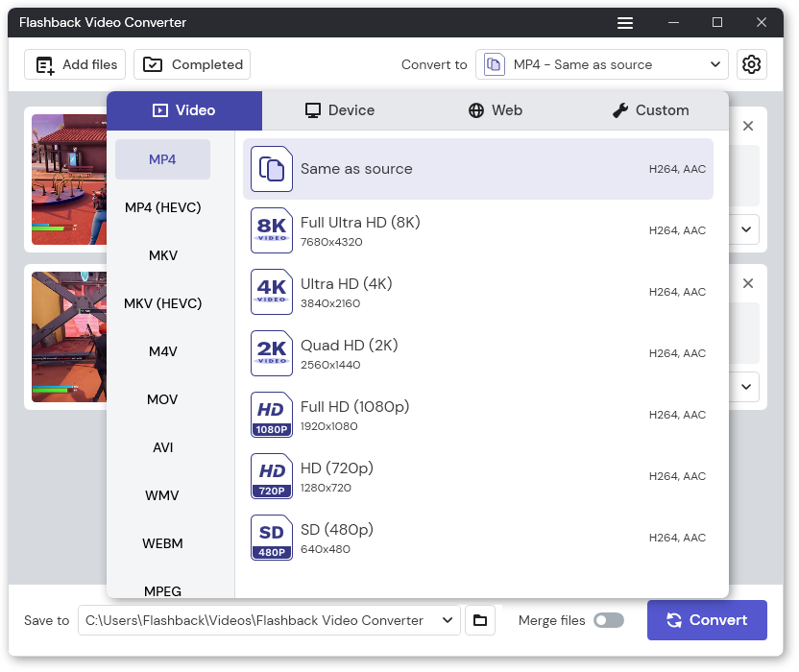
Task: Select the WMV format
Action: [x=162, y=495]
